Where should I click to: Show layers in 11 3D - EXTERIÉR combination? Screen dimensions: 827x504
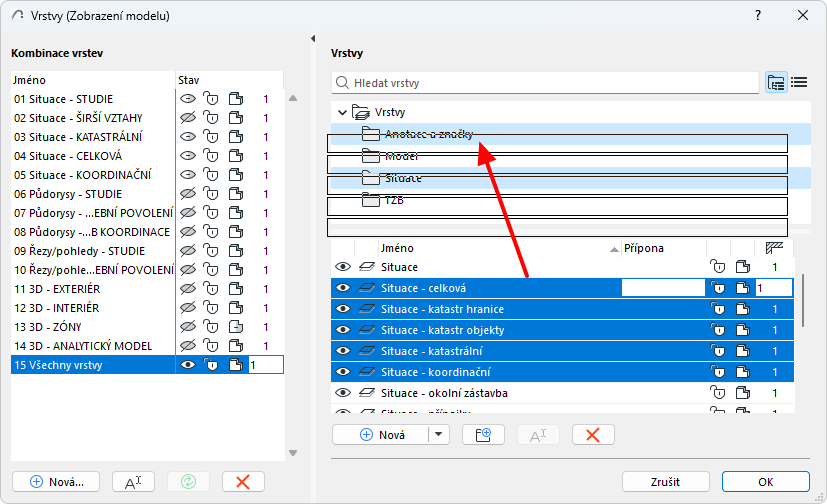tap(187, 289)
